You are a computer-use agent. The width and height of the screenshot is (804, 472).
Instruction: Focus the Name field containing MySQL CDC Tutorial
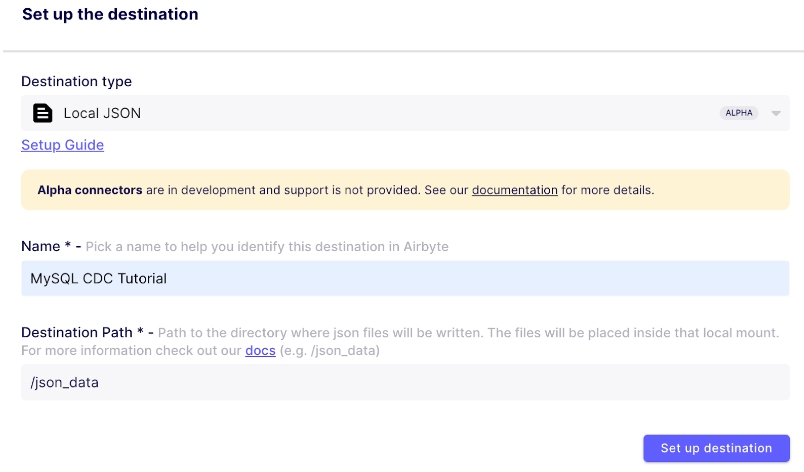[405, 278]
